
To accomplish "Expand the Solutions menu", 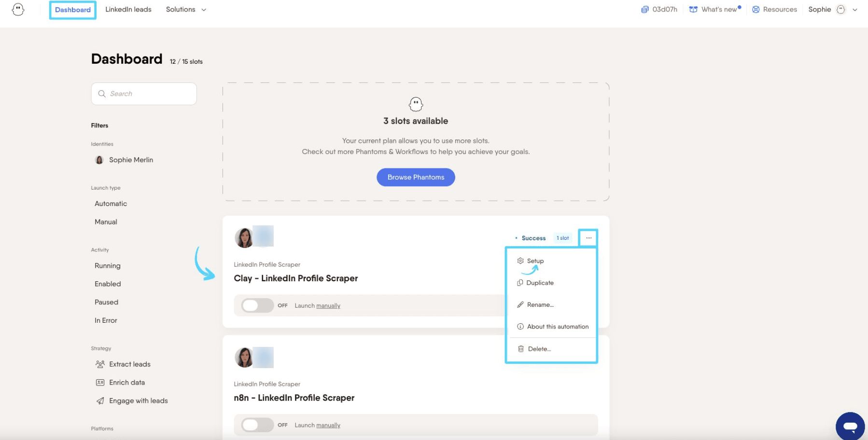I will coord(186,10).
